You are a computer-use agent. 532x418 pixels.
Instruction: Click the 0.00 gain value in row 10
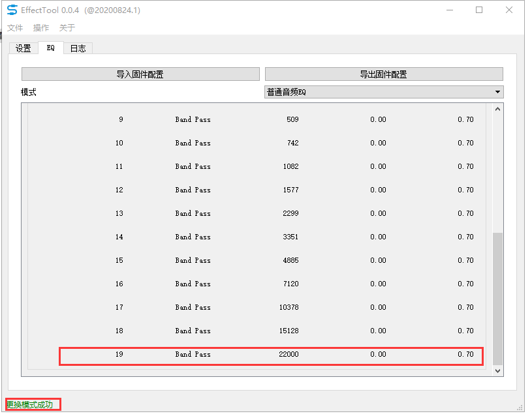coord(379,143)
